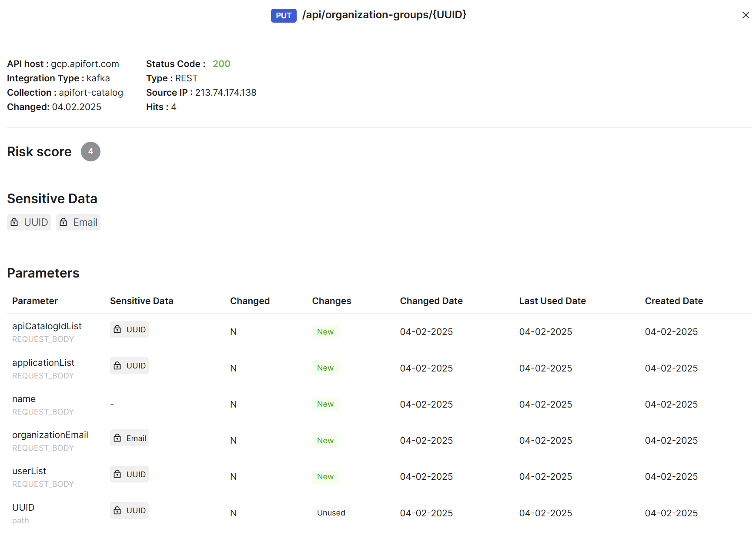This screenshot has width=756, height=542.
Task: Click the Sensitive Data column header
Action: (141, 301)
